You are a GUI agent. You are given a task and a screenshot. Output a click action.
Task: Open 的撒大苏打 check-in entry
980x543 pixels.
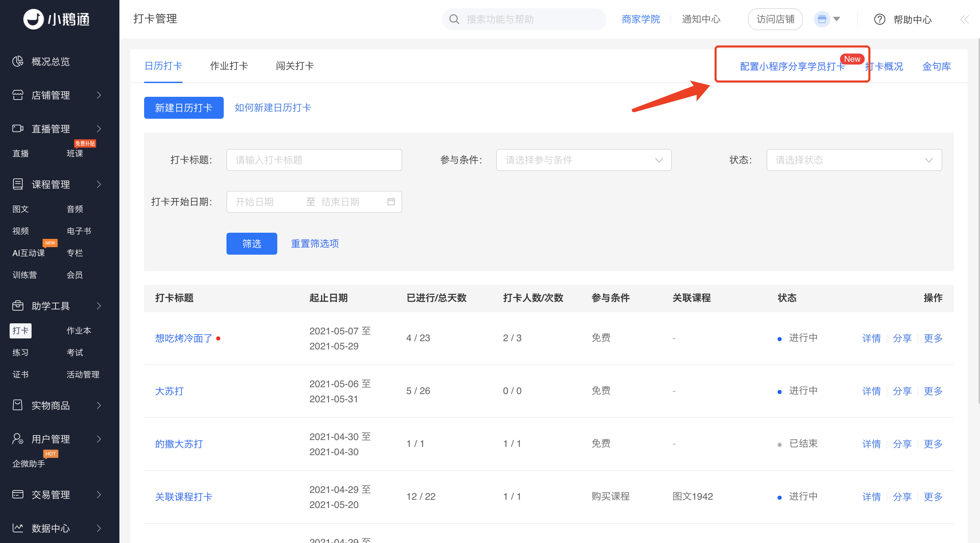[179, 444]
